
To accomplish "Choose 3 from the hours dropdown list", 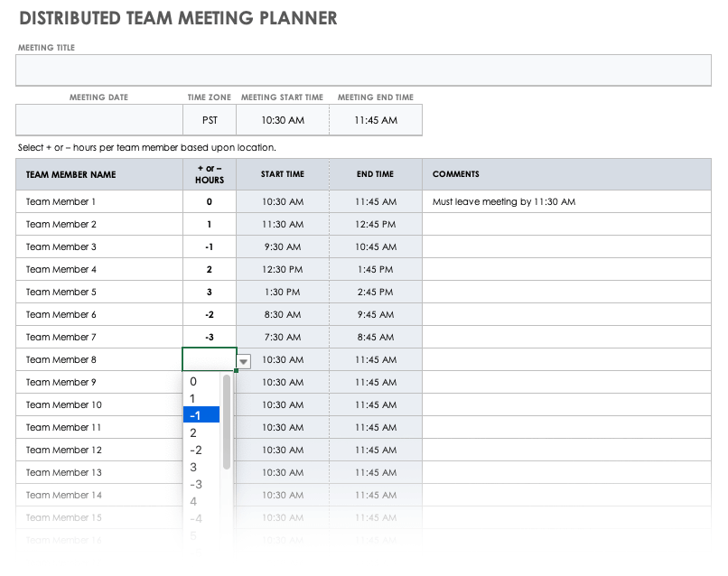I will pyautogui.click(x=201, y=467).
